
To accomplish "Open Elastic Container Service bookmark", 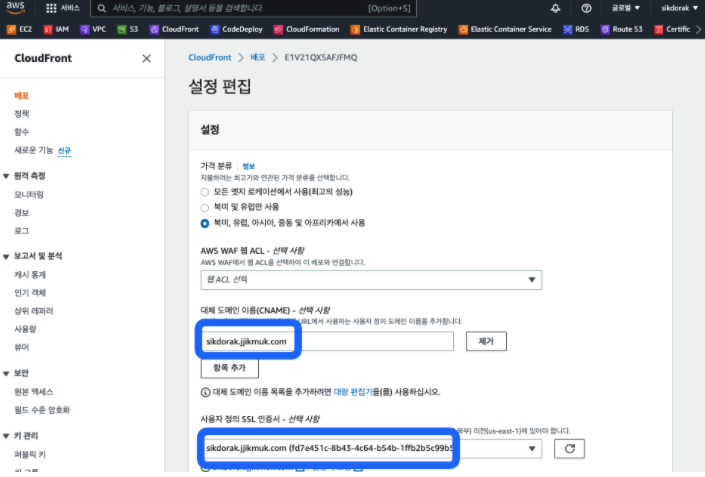I will coord(505,29).
